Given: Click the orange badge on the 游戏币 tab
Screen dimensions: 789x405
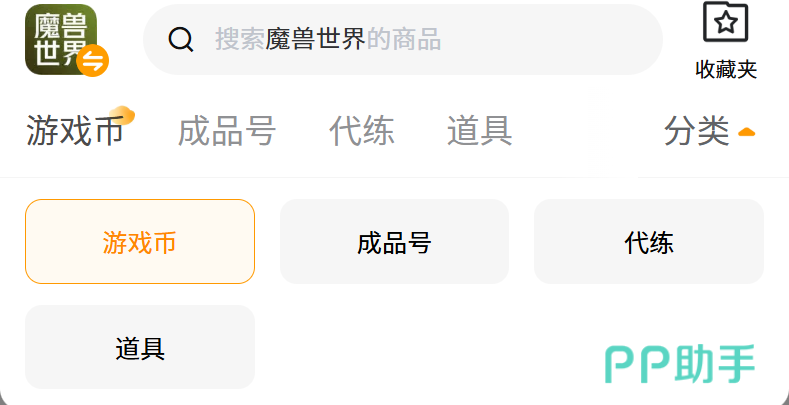Looking at the screenshot, I should 122,115.
